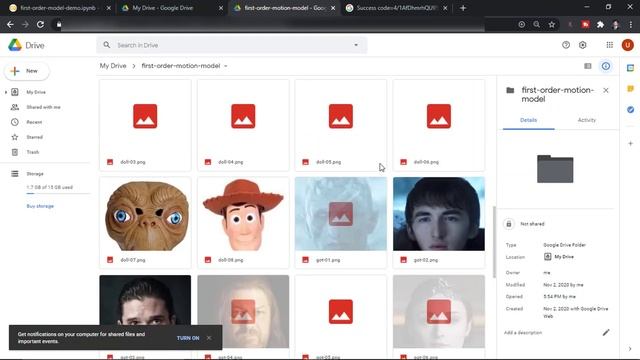Open Google Calendar side panel icon
The width and height of the screenshot is (640, 360).
631,68
